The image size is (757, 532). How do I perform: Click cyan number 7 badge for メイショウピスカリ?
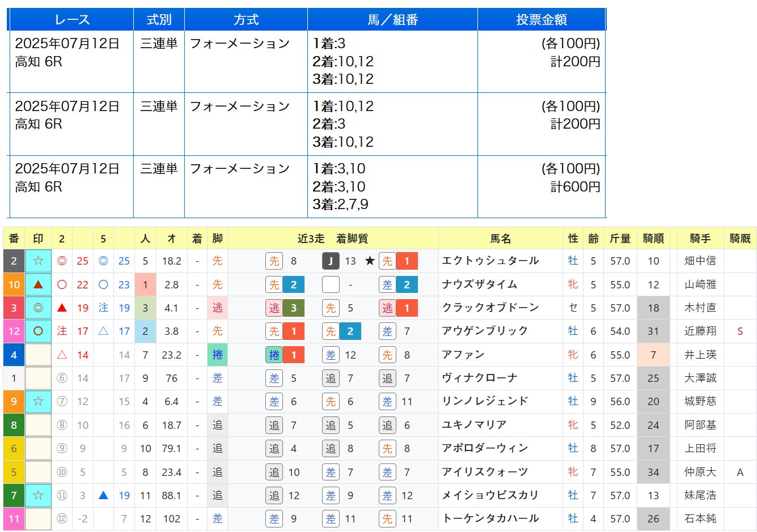pyautogui.click(x=14, y=495)
